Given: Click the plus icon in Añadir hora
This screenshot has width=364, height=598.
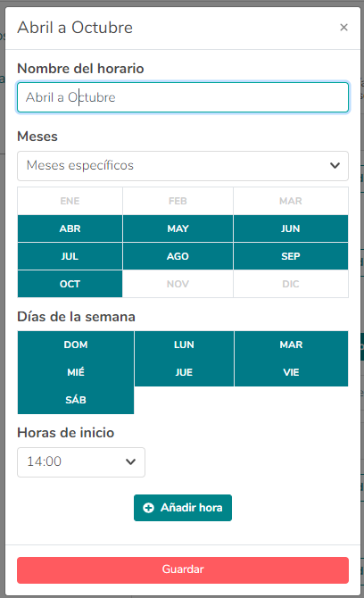Looking at the screenshot, I should tap(148, 508).
